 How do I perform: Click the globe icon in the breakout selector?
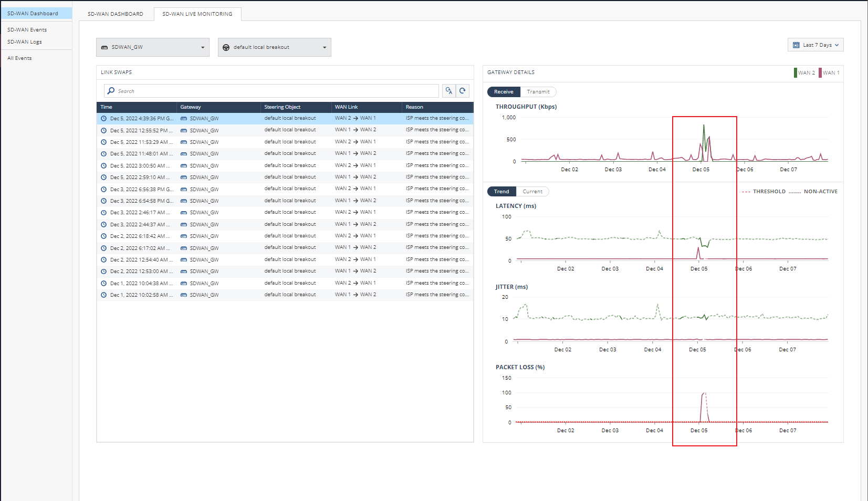(225, 47)
